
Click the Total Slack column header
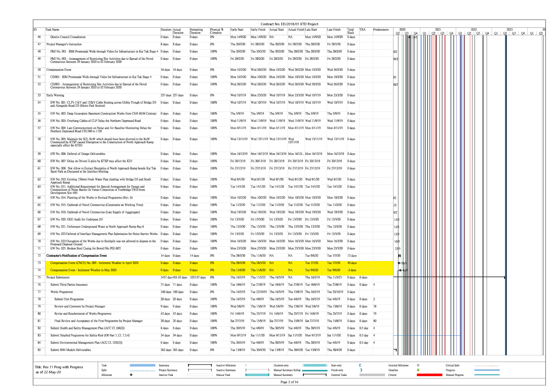(x=351, y=31)
